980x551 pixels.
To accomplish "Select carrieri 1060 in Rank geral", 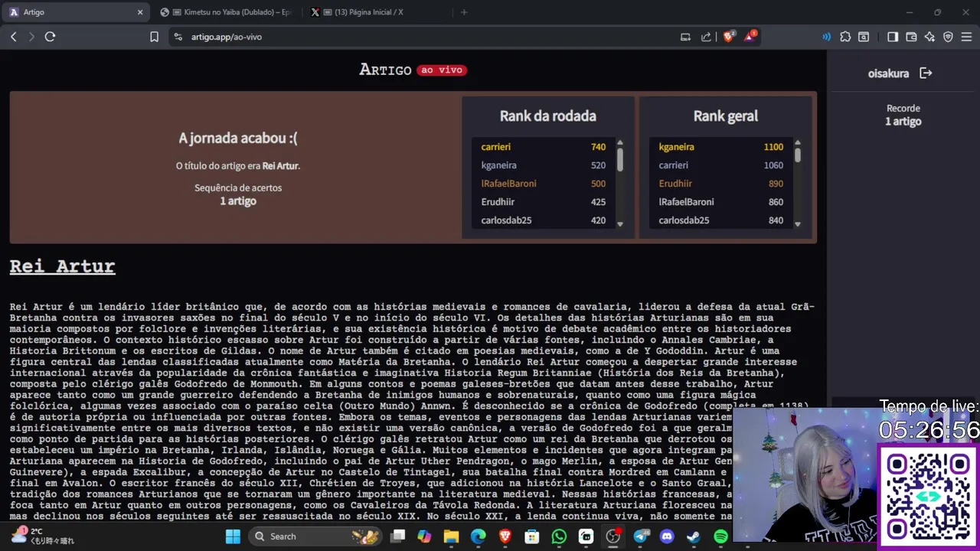I will 721,165.
